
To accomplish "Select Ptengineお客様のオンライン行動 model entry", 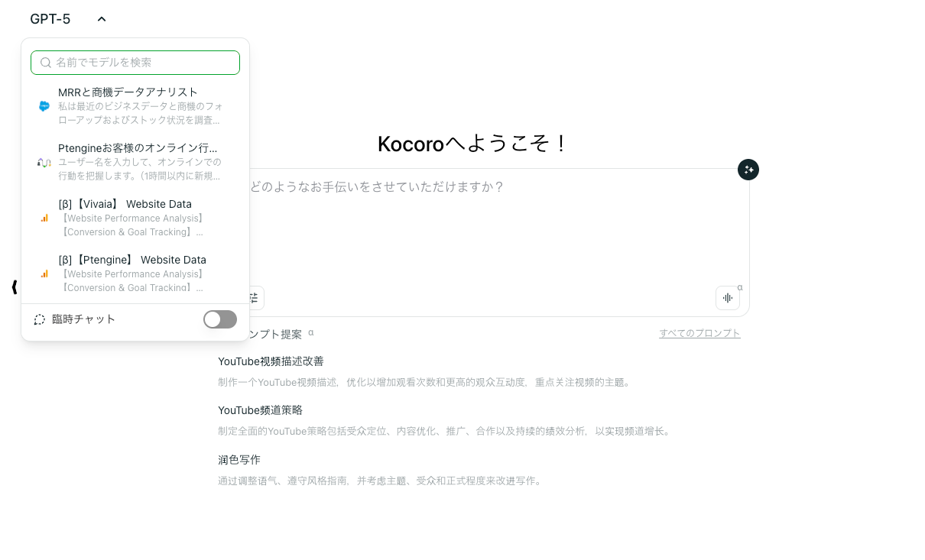I will 138,148.
